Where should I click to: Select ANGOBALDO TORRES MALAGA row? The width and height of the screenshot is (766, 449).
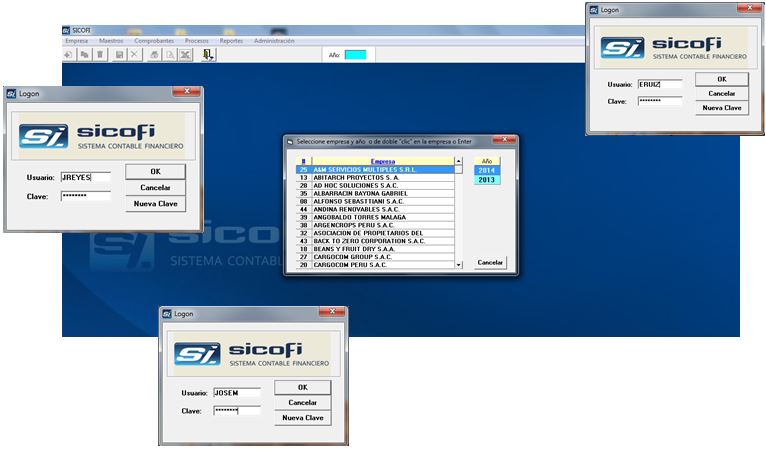[x=375, y=217]
